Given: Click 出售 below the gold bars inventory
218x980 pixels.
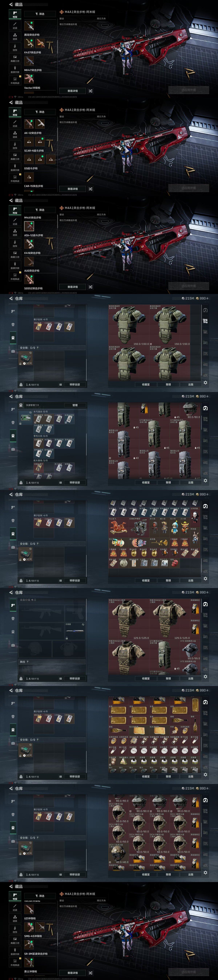Looking at the screenshot, I should [191, 776].
